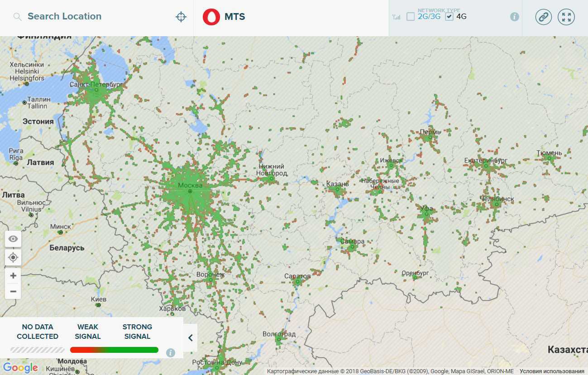The image size is (588, 375).
Task: Zoom in the map with plus button
Action: [13, 275]
